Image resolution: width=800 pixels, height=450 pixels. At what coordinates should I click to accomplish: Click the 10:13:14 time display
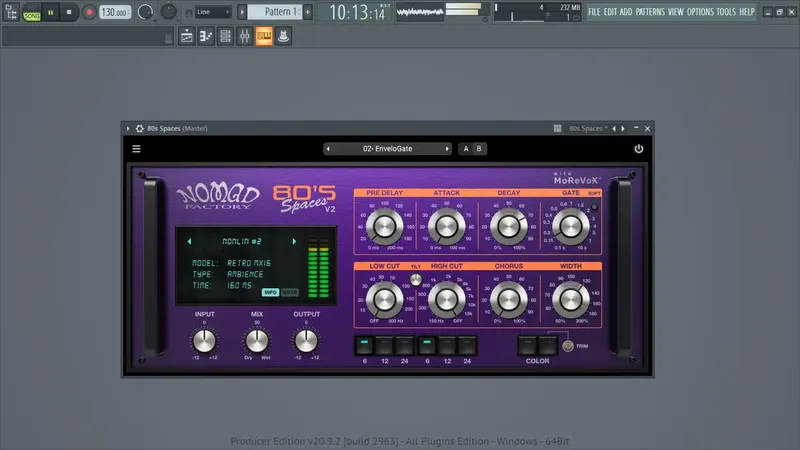click(357, 12)
